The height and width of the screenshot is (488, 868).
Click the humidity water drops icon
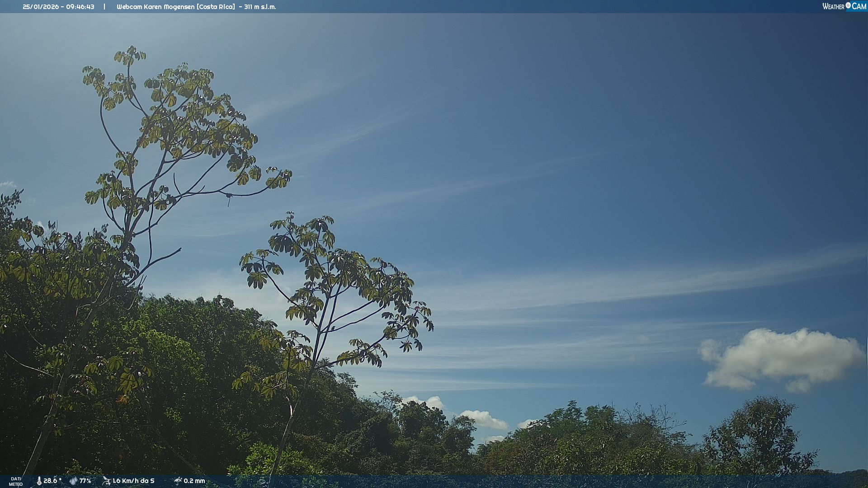coord(73,481)
